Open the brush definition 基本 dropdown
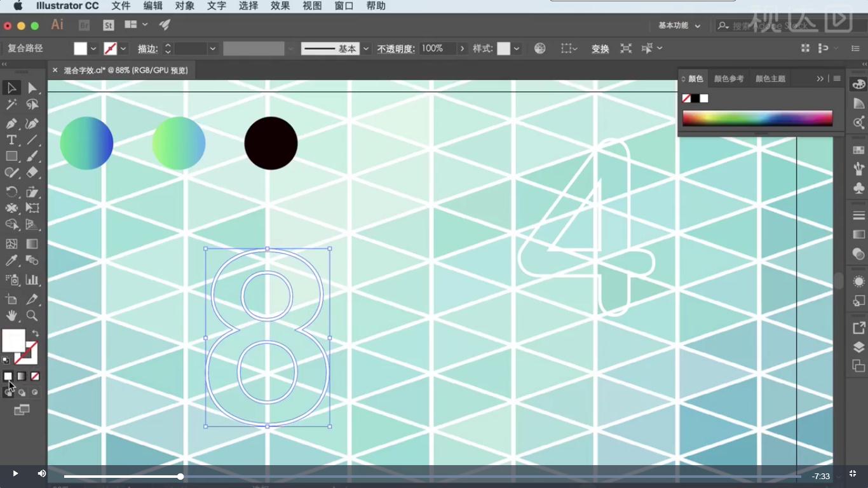 click(366, 48)
